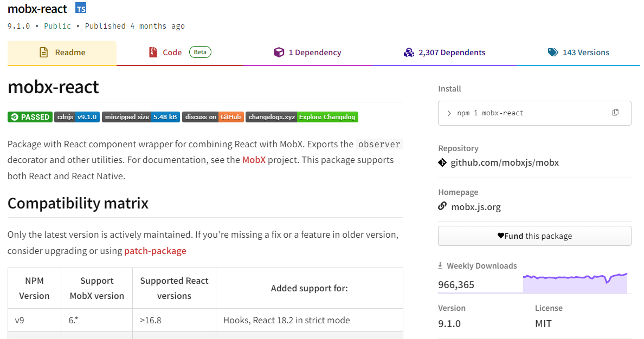644x339 pixels.
Task: Click the Beta label pill
Action: coord(200,52)
